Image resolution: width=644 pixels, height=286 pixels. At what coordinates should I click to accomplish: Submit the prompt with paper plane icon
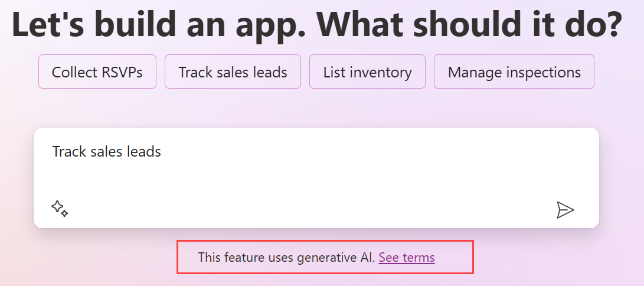coord(565,210)
